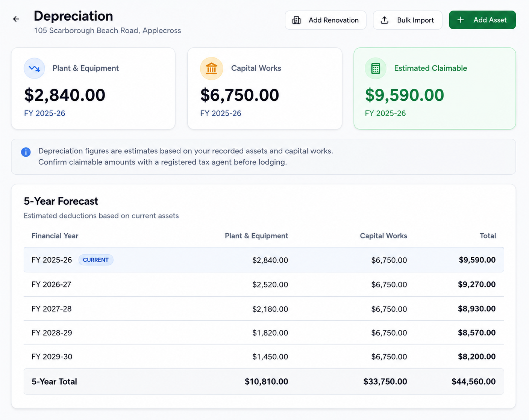Open the Add Renovation button
This screenshot has height=420, width=529.
[326, 20]
